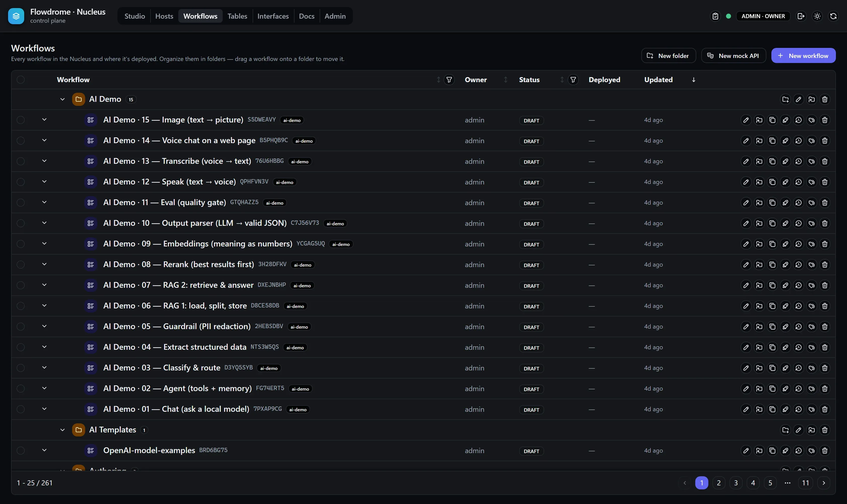Click the Flowdrome Nucleus logo

coord(16,16)
